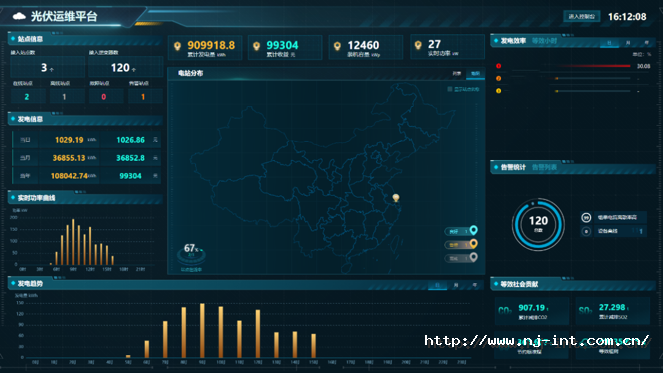Select the map view tab in 电站分布
This screenshot has height=373, width=665.
[475, 74]
